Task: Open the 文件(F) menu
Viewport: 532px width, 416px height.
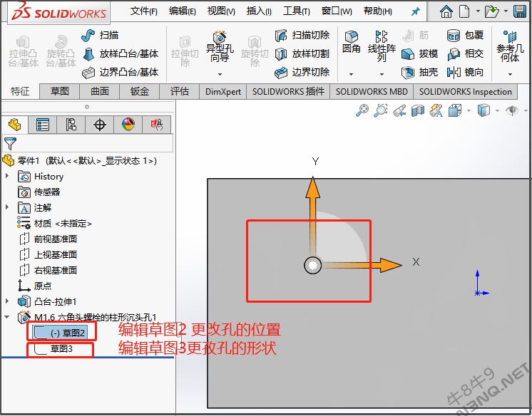Action: click(x=144, y=11)
